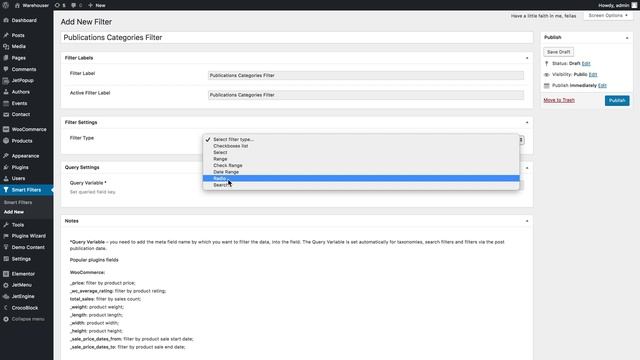
Task: Open the comments bubble icon in admin bar
Action: pos(73,5)
